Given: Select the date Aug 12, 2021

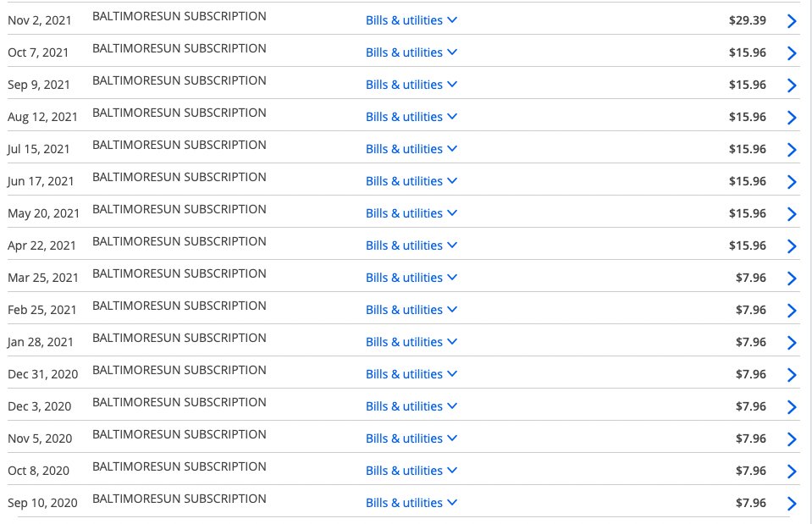Looking at the screenshot, I should click(42, 117).
